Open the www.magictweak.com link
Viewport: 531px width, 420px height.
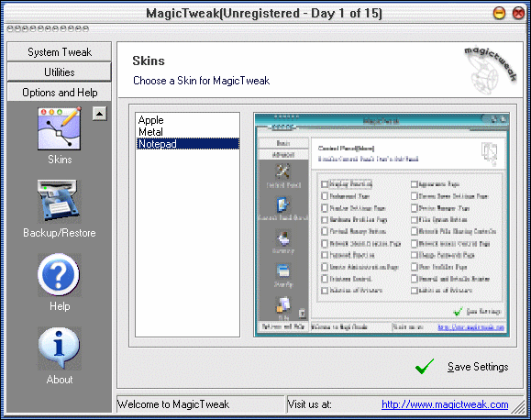[x=445, y=404]
